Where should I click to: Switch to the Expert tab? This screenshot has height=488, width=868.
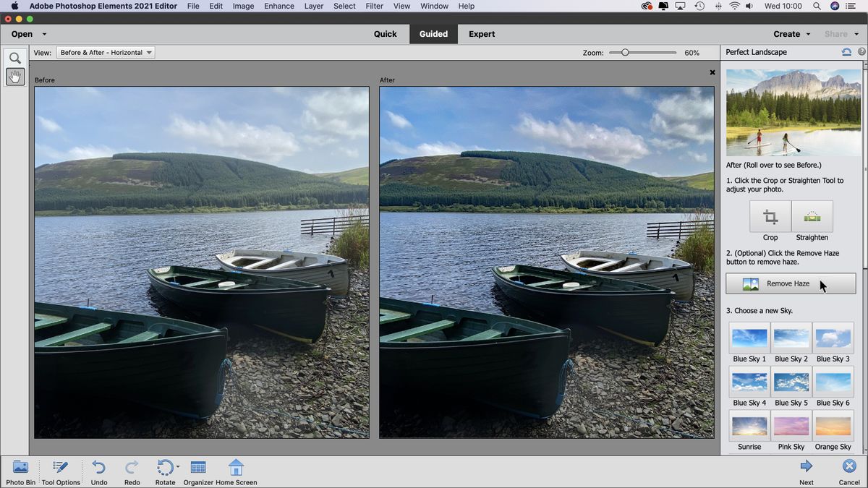click(481, 34)
